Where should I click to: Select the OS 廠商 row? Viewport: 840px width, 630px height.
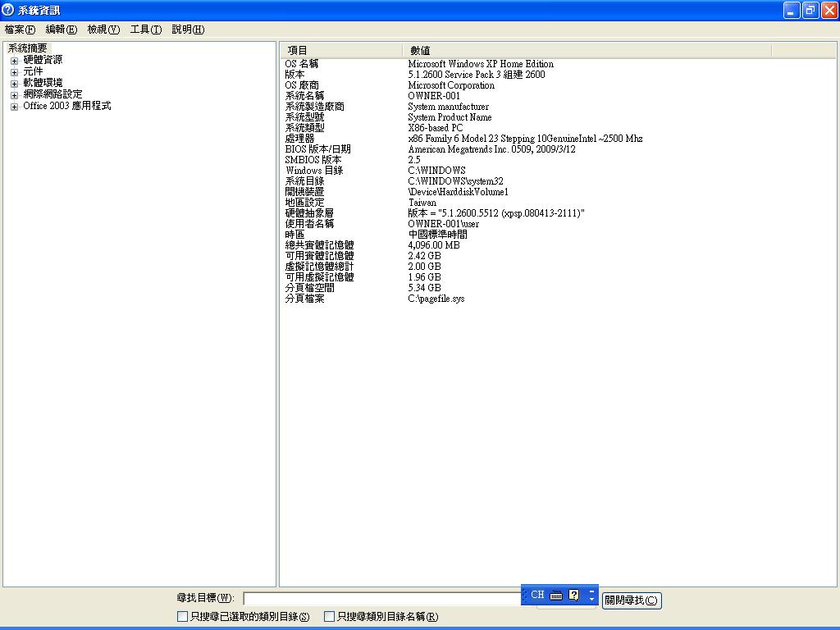pyautogui.click(x=557, y=85)
